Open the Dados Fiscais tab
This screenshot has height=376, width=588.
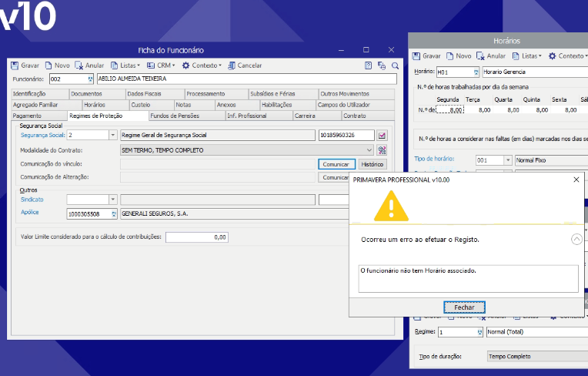click(144, 94)
